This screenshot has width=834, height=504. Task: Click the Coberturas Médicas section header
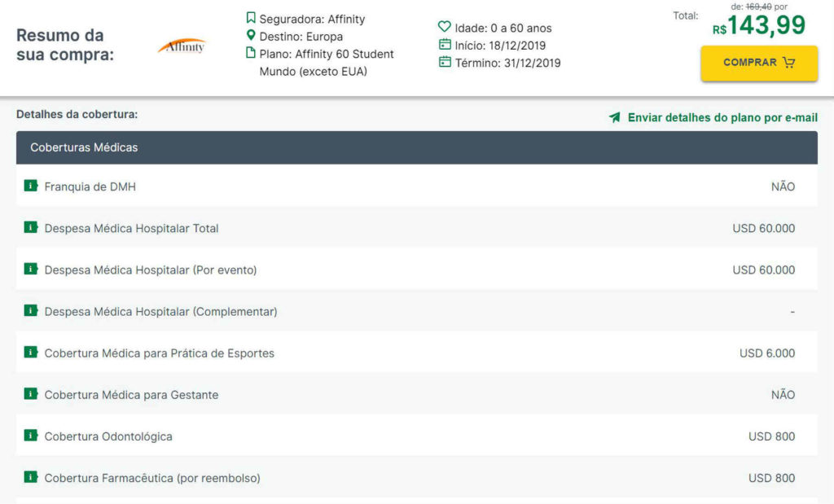(x=417, y=147)
